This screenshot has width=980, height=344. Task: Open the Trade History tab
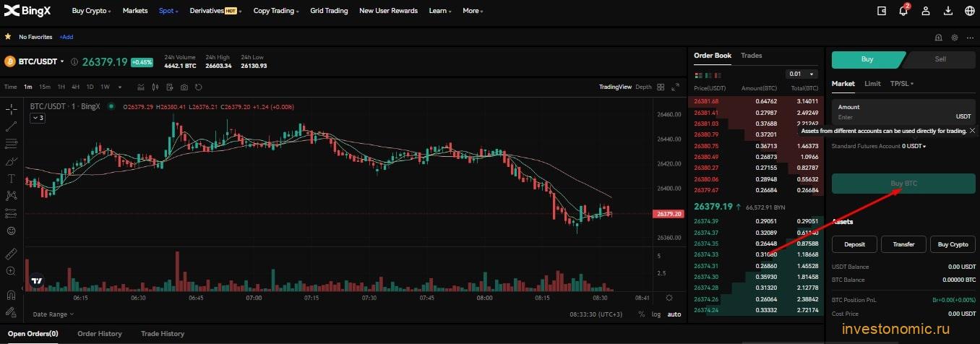pyautogui.click(x=163, y=334)
